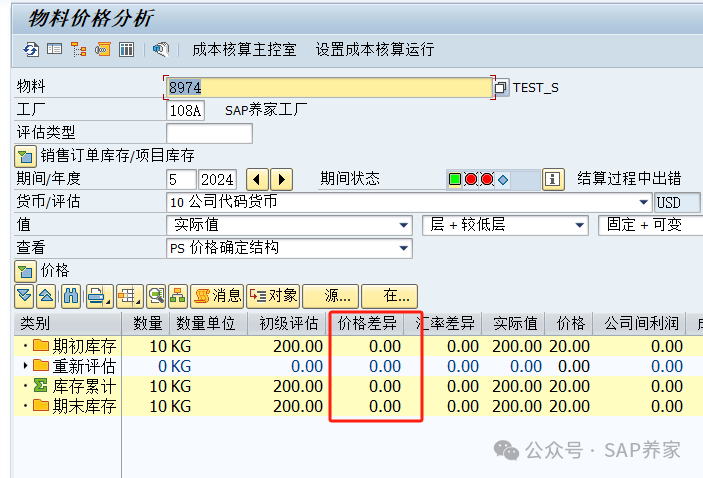Click the hierarchy tree icon in top toolbar

(79, 49)
